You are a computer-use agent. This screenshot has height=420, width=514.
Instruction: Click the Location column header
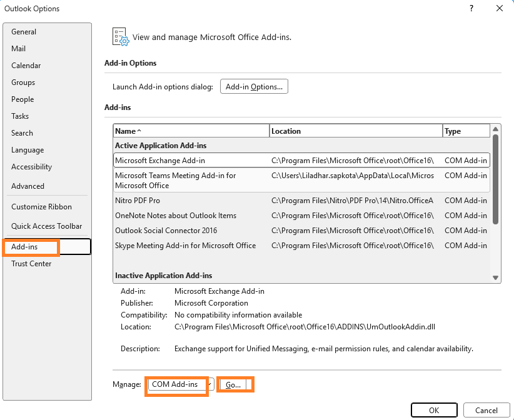tap(356, 131)
